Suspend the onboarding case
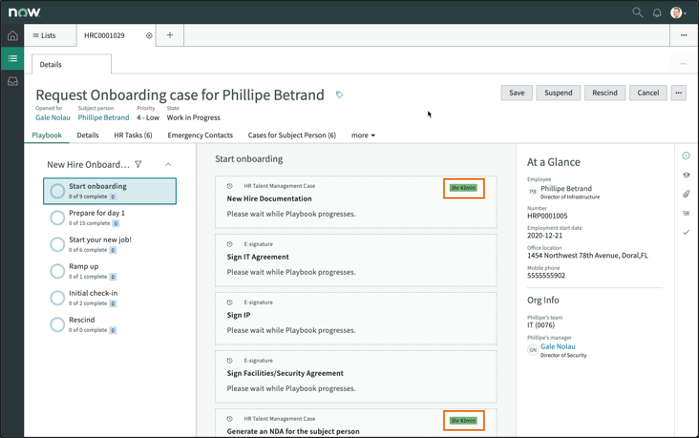This screenshot has width=699, height=438. [558, 93]
